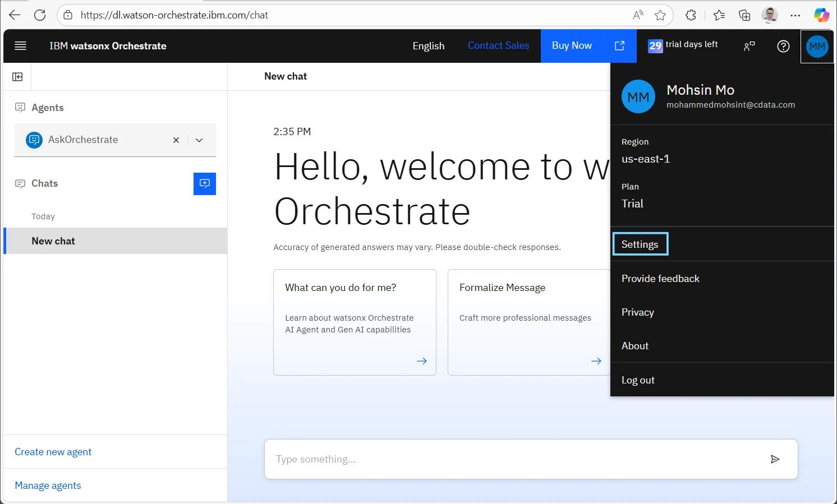The height and width of the screenshot is (504, 837).
Task: Collapse the left sidebar panel
Action: point(17,77)
